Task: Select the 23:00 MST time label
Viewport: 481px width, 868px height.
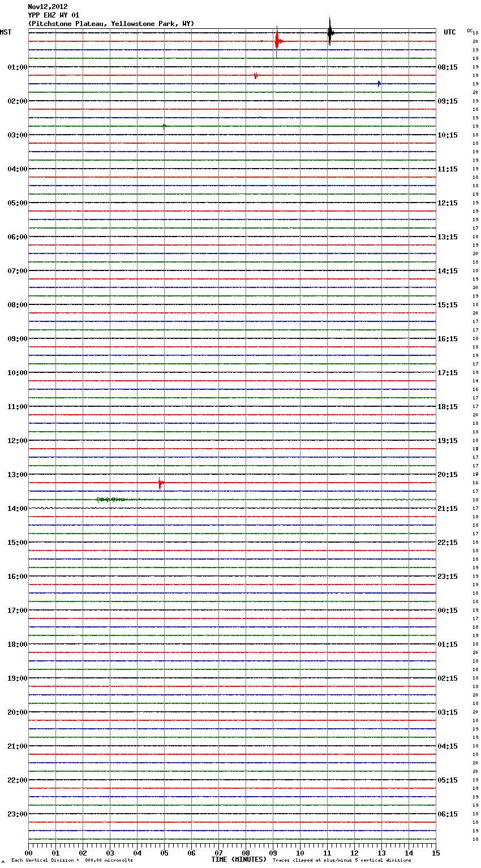Action: click(x=18, y=814)
